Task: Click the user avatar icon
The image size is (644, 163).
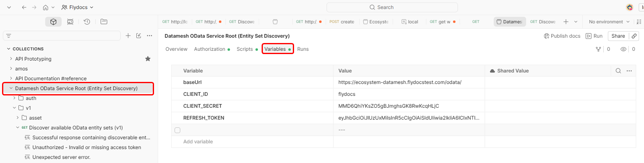Action: [629, 7]
